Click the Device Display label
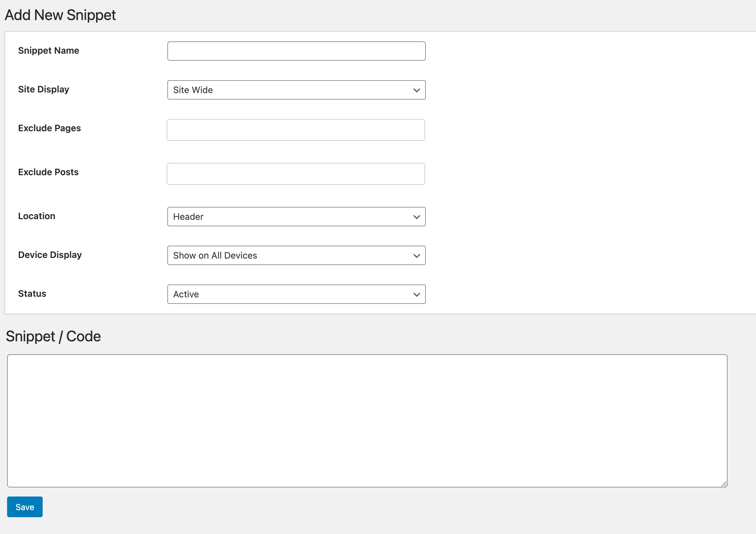The width and height of the screenshot is (756, 534). point(50,255)
